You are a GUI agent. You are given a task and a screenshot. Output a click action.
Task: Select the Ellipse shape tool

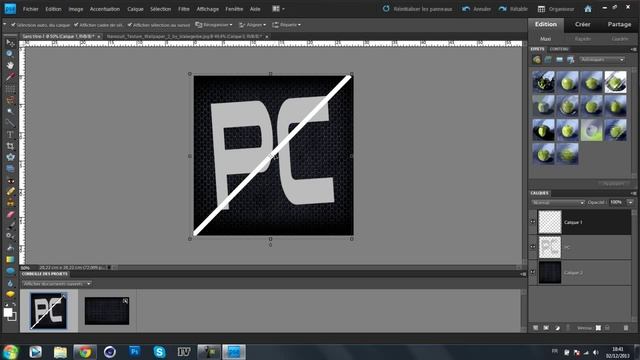point(10,271)
